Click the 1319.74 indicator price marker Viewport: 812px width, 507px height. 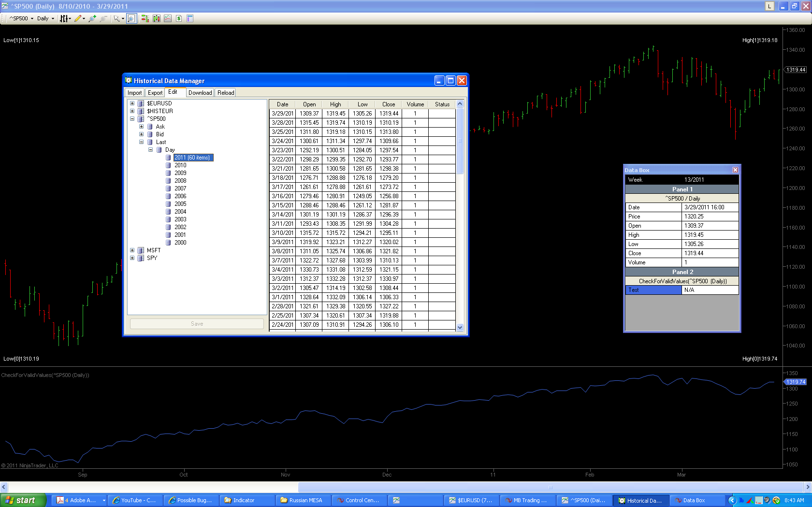pyautogui.click(x=796, y=382)
